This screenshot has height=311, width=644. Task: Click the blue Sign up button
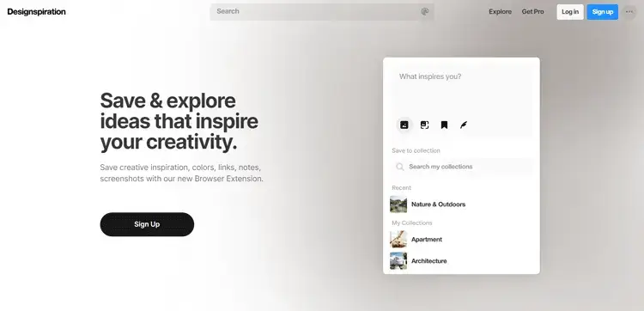603,12
